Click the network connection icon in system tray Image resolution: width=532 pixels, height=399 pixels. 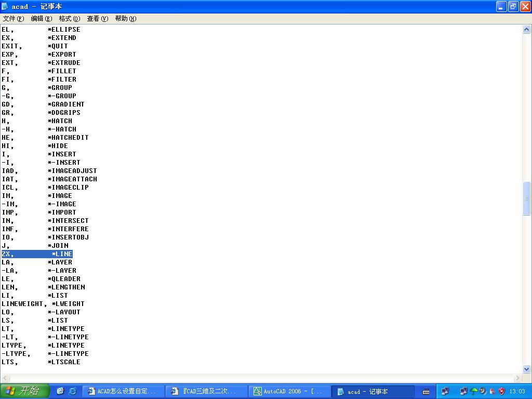pos(446,391)
